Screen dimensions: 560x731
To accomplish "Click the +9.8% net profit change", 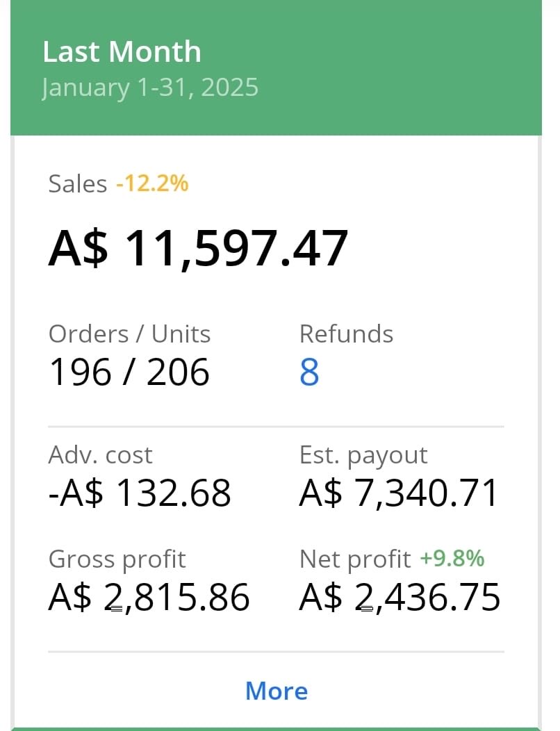I will (x=452, y=559).
